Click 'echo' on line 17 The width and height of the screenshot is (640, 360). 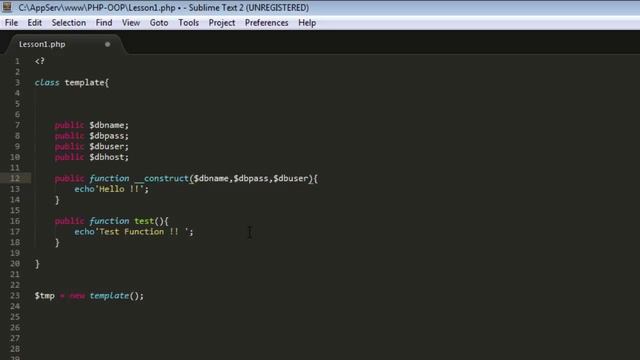click(84, 231)
